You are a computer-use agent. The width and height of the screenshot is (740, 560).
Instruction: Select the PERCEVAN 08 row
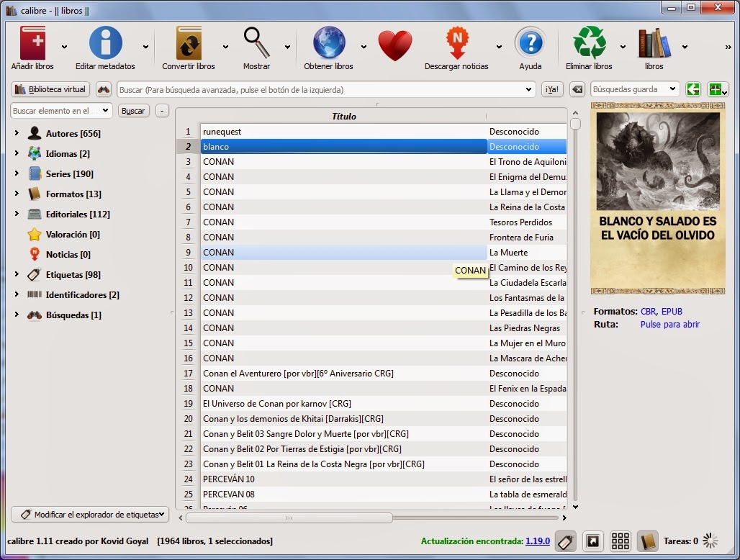tap(343, 494)
